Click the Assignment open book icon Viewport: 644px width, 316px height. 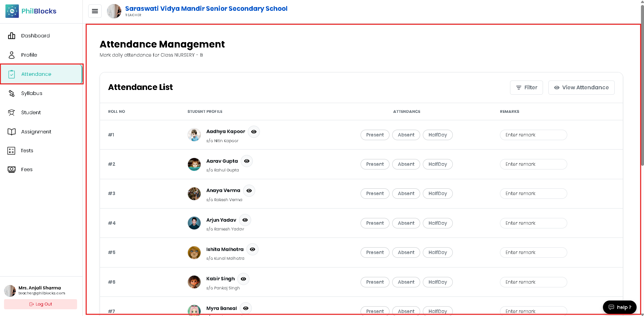(12, 132)
